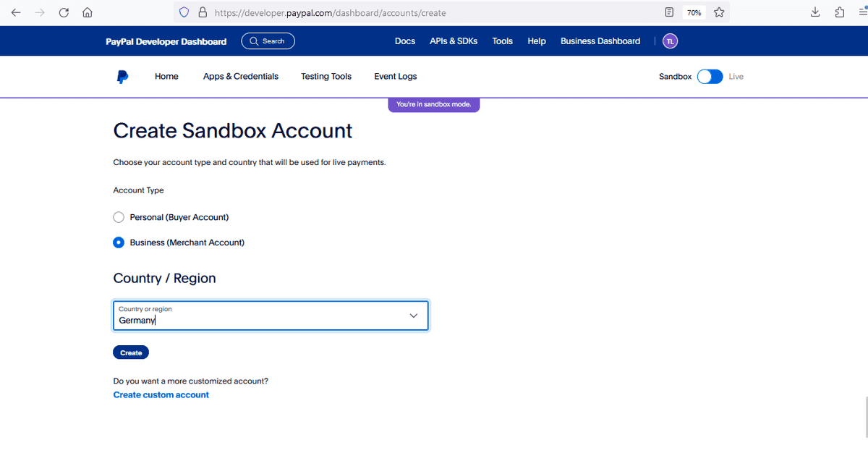Open the browser extensions icon
The height and width of the screenshot is (461, 868).
click(x=839, y=12)
